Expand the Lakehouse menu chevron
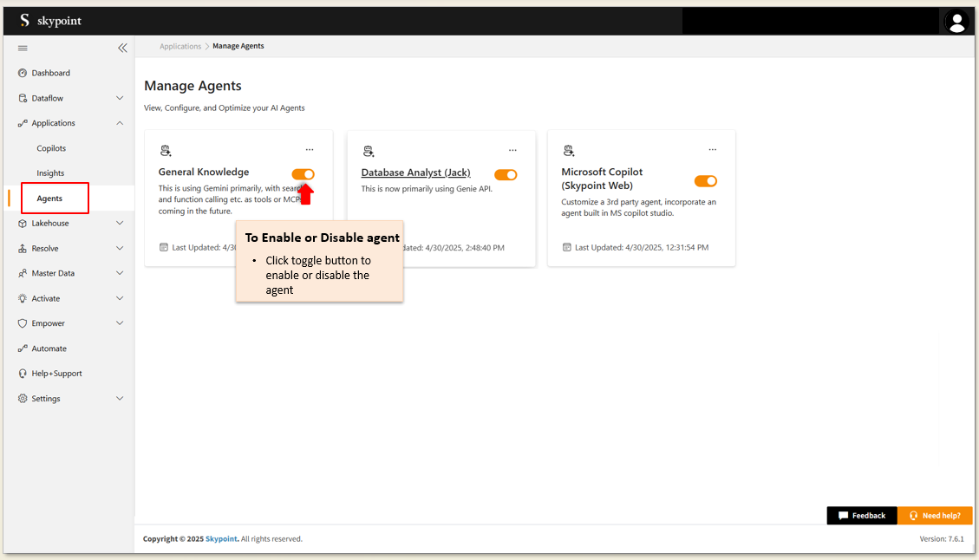Viewport: 979px width, 560px height. click(120, 223)
